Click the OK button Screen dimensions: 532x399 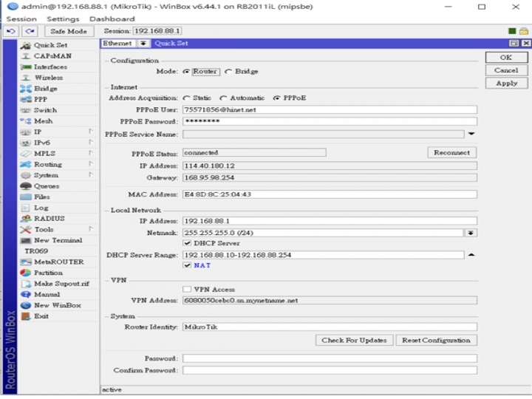click(506, 58)
